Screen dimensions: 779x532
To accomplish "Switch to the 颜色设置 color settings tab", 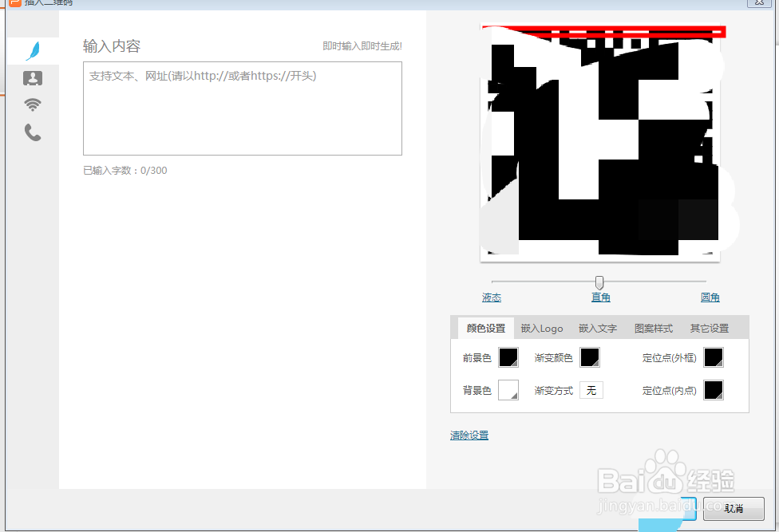I will [484, 327].
